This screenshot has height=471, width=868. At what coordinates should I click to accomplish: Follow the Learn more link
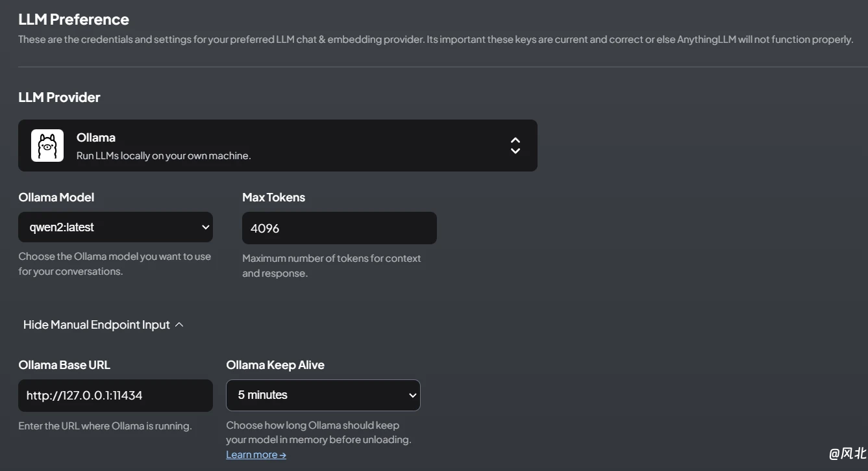(256, 455)
